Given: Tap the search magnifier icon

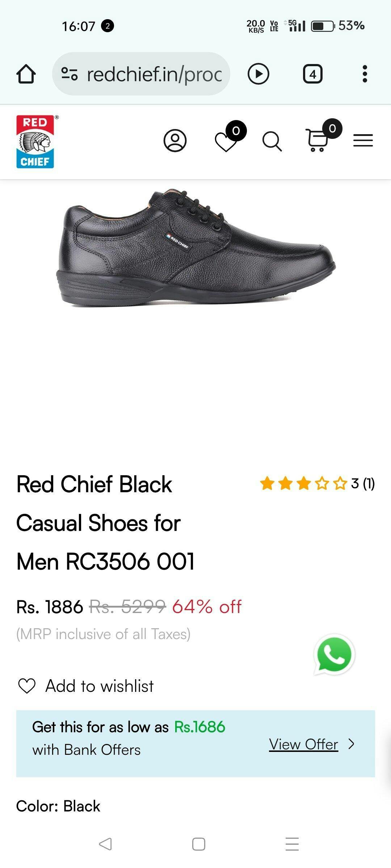Looking at the screenshot, I should pos(272,141).
